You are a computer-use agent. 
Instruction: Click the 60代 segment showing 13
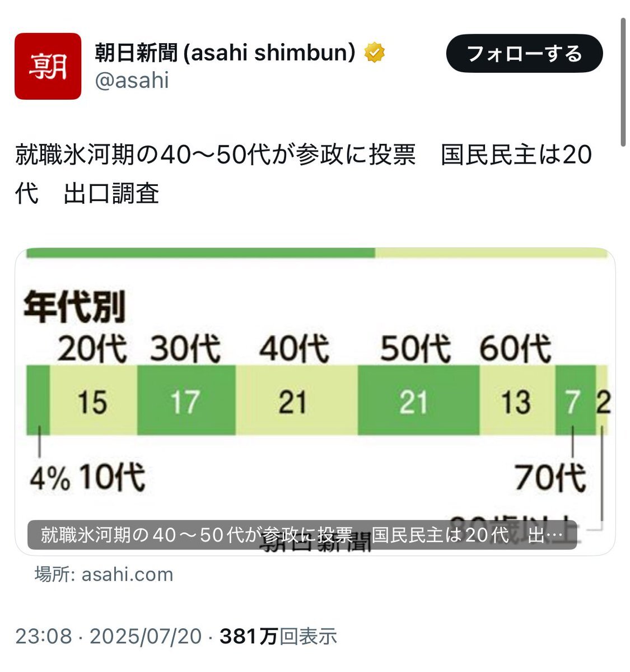[x=517, y=400]
